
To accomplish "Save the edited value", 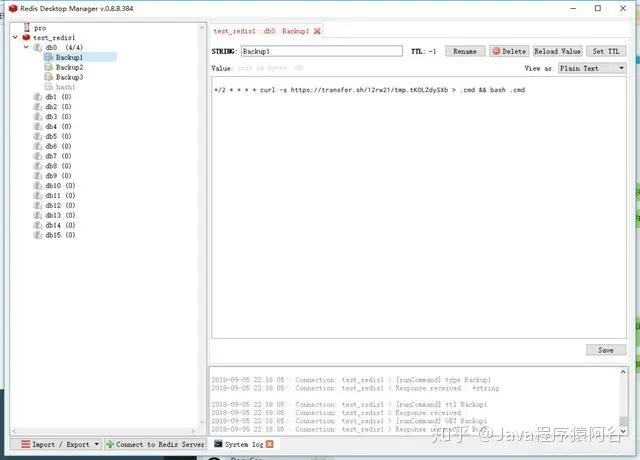I will click(606, 350).
